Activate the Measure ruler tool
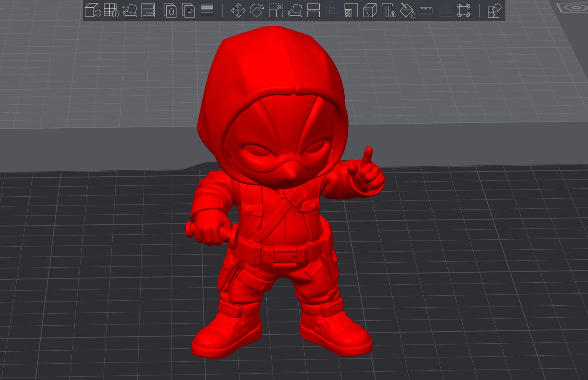The image size is (588, 380). click(426, 10)
